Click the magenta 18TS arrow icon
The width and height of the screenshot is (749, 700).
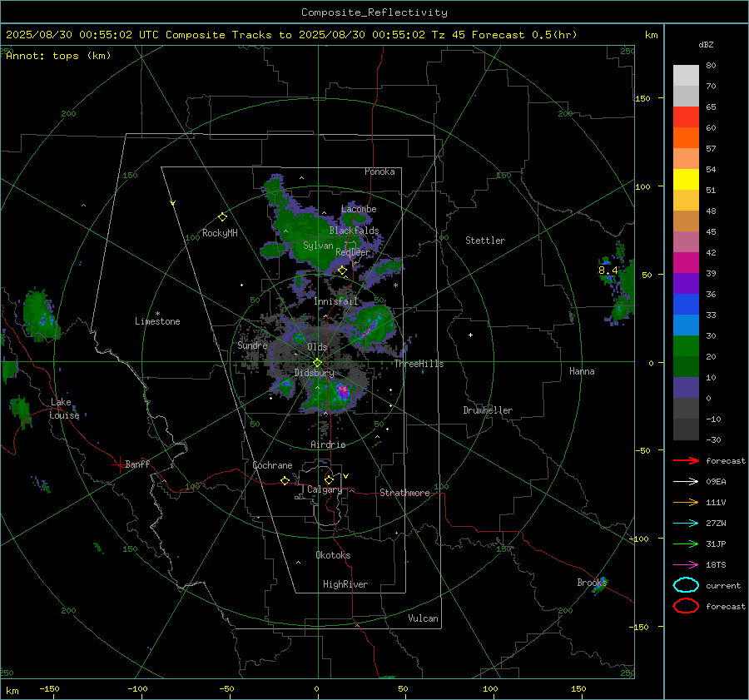tap(686, 565)
